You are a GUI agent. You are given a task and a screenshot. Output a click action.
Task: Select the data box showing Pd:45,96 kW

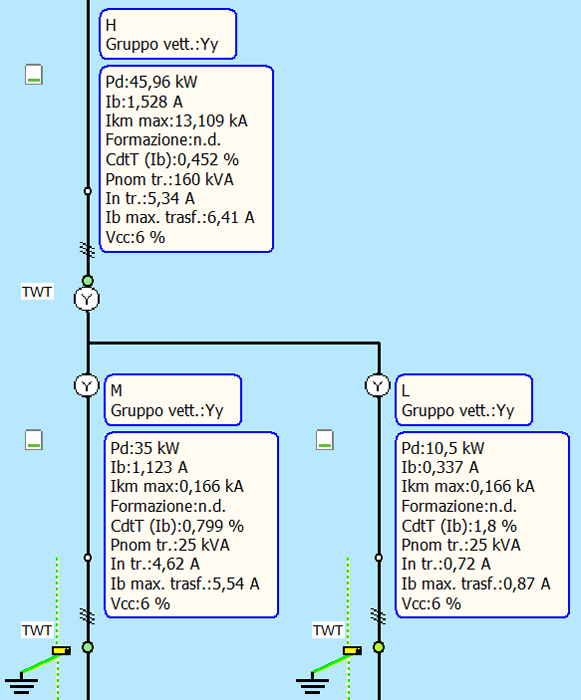click(x=186, y=159)
